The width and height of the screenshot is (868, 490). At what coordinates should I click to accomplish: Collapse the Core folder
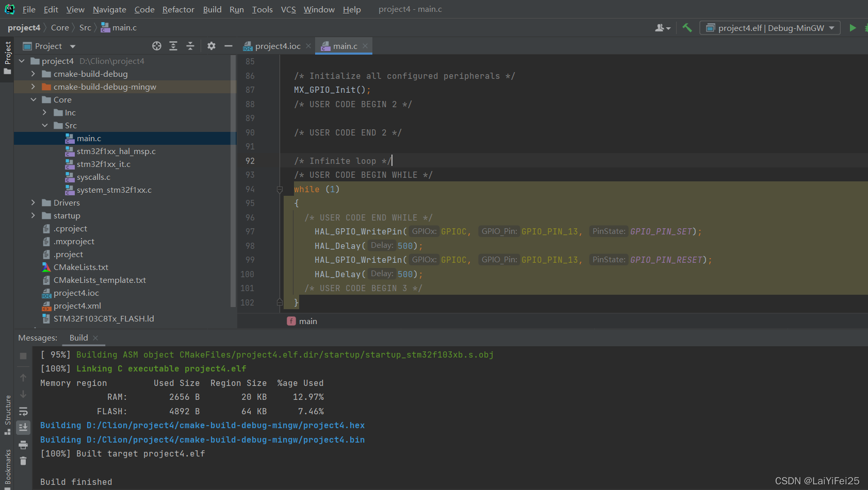33,100
